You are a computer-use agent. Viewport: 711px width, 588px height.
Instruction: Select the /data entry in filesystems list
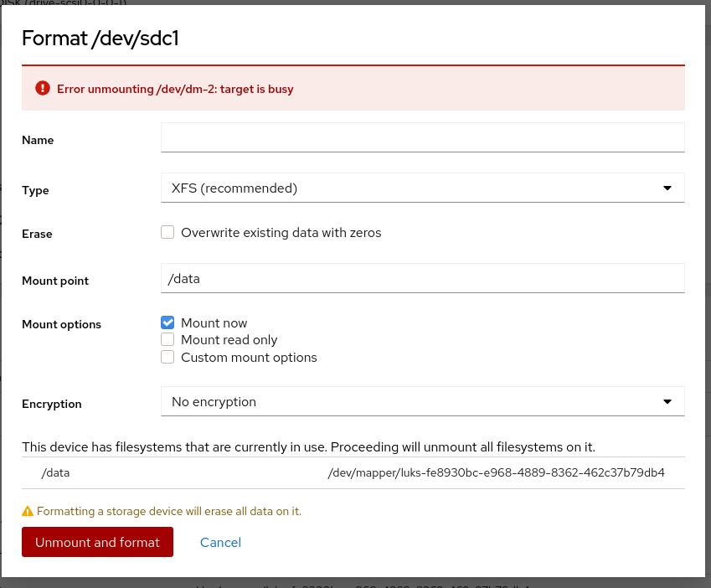pyautogui.click(x=55, y=472)
